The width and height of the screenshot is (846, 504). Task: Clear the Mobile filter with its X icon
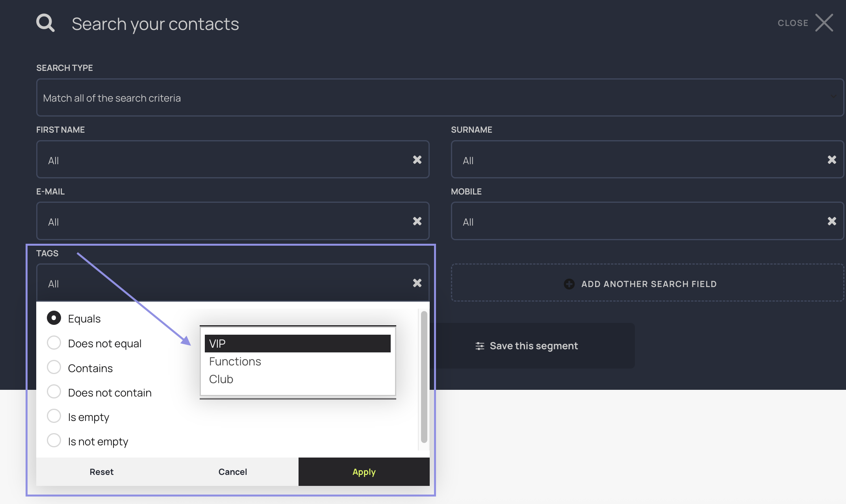click(832, 221)
